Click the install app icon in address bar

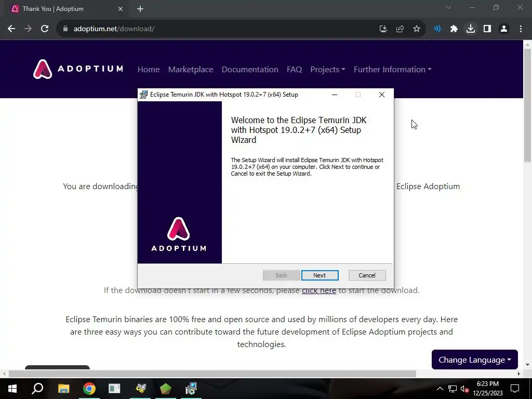[383, 29]
